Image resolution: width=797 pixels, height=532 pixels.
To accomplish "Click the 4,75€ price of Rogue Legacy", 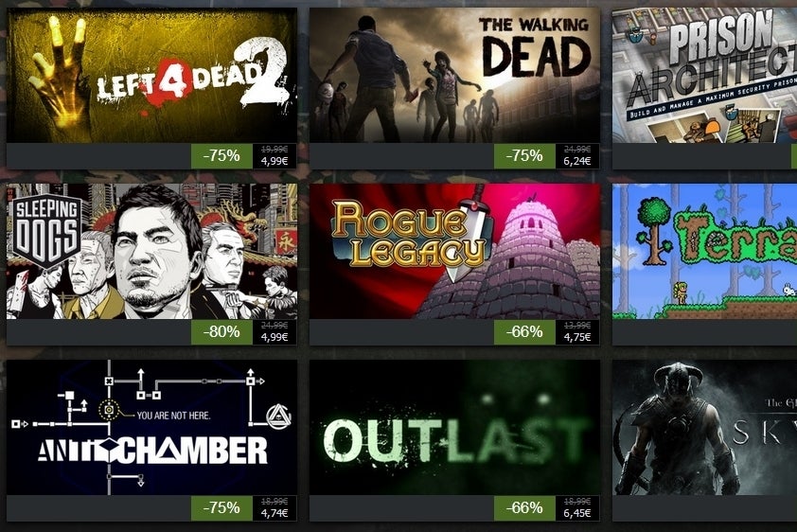I will click(x=576, y=337).
